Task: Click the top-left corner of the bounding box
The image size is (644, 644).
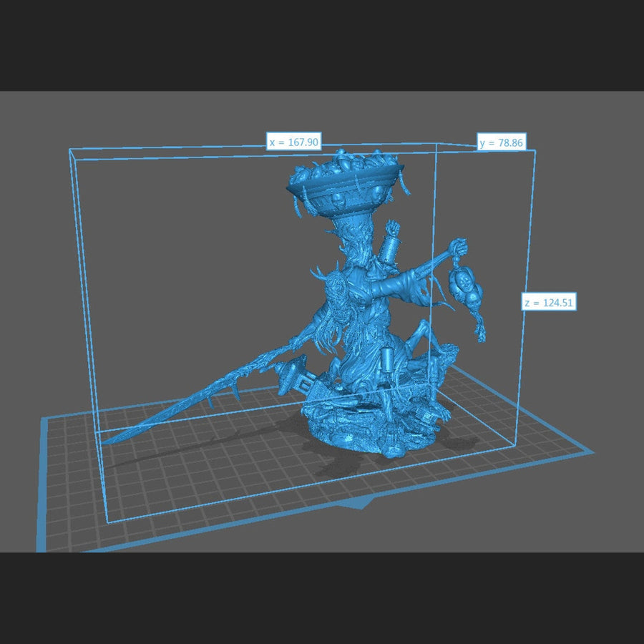Action: (x=70, y=150)
